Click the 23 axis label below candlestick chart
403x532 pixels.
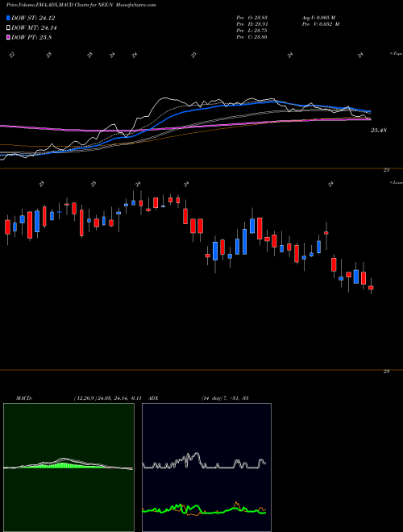[x=386, y=372]
